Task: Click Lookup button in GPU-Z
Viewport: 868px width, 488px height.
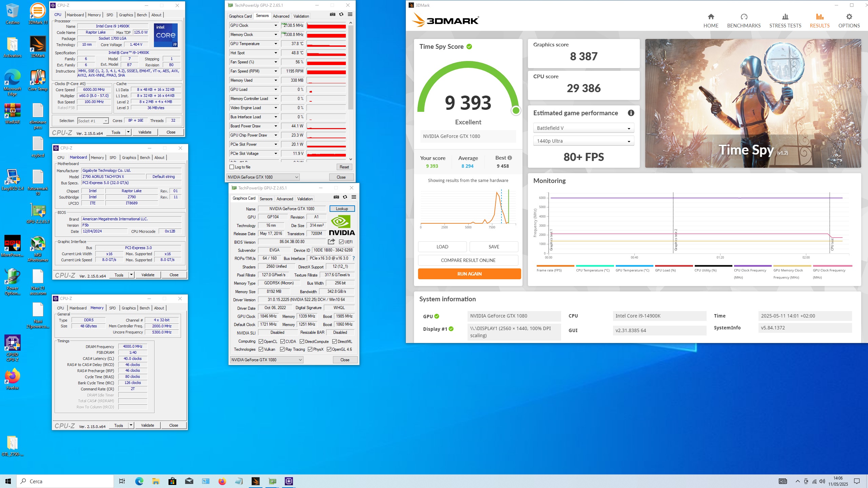Action: point(342,209)
